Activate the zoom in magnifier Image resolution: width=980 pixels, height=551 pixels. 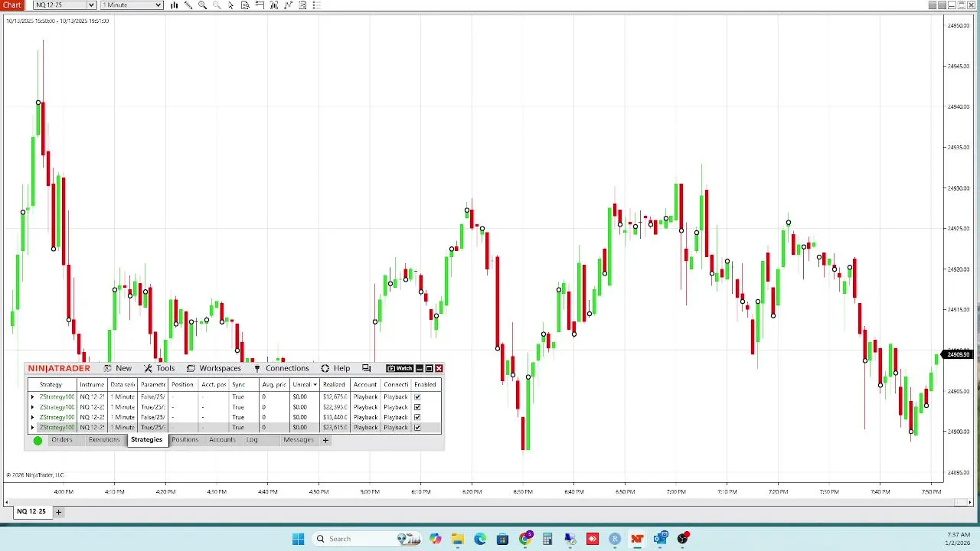point(203,5)
